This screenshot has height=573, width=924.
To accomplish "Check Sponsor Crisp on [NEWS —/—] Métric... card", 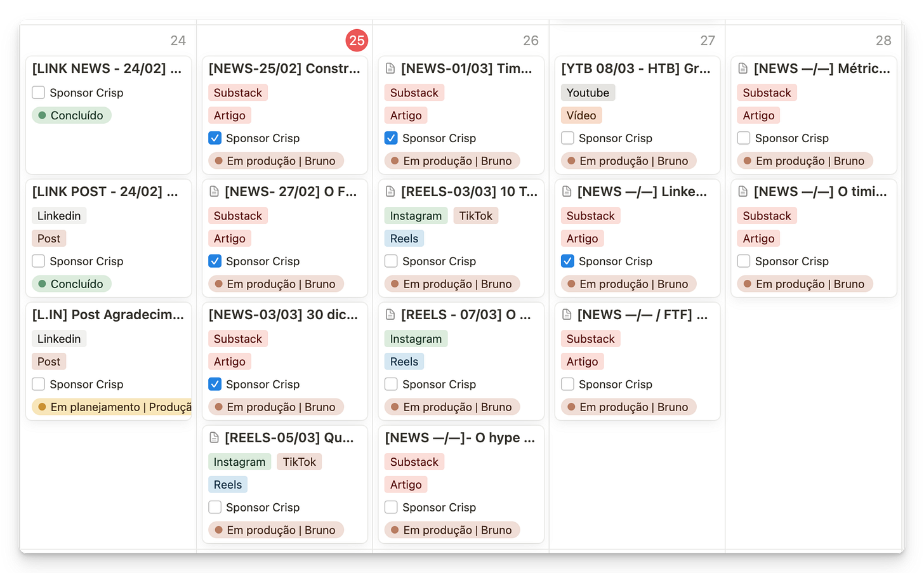I will pos(744,138).
